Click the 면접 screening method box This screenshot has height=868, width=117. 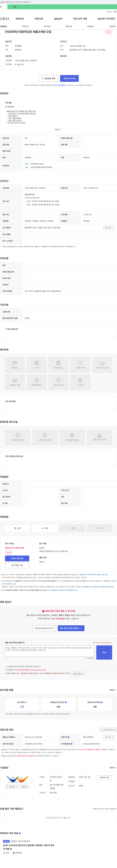(45, 528)
